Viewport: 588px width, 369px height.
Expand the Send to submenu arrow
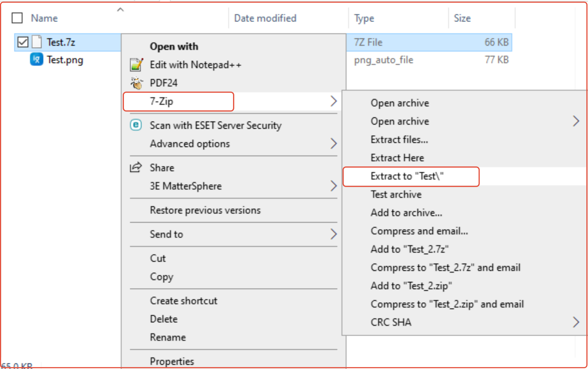[333, 234]
